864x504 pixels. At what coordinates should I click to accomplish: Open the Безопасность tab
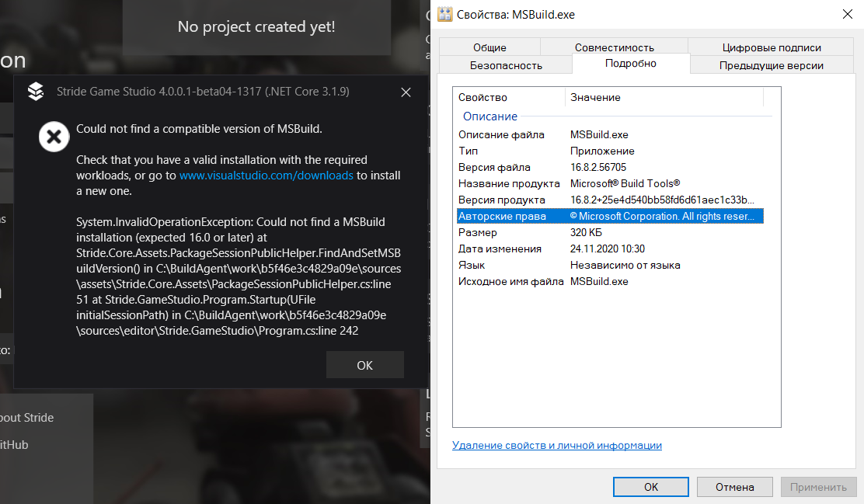[506, 65]
